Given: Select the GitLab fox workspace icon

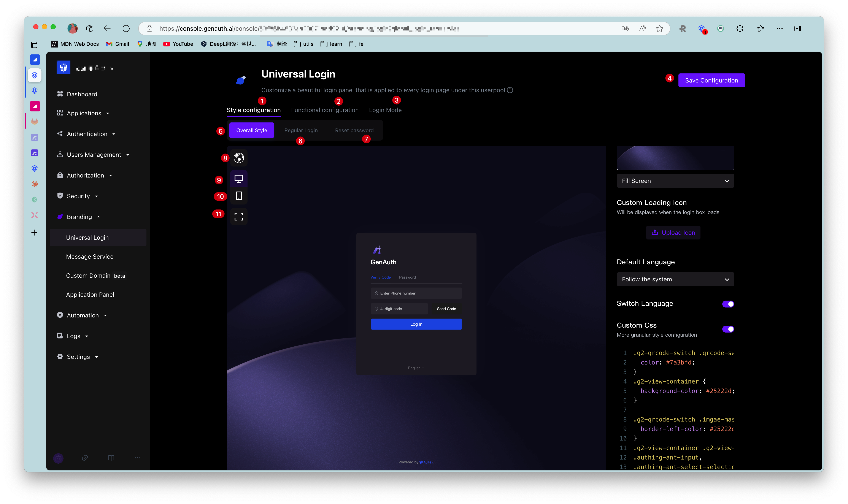Looking at the screenshot, I should [x=34, y=121].
